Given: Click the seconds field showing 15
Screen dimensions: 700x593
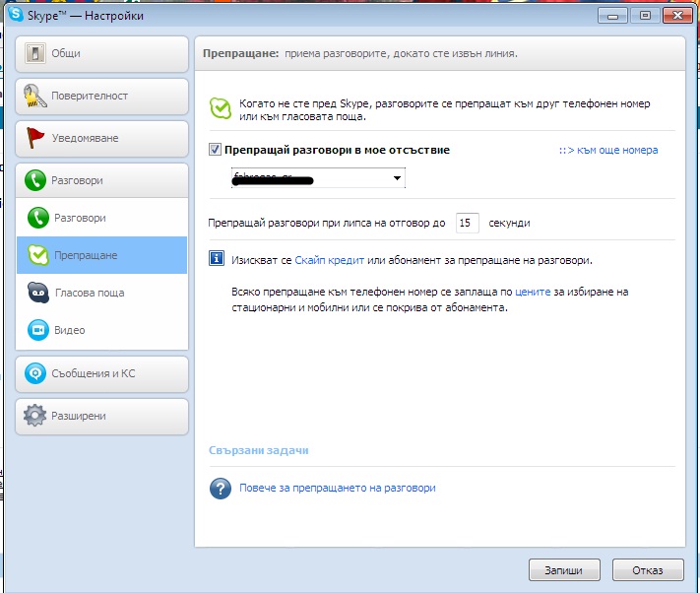Looking at the screenshot, I should 467,223.
